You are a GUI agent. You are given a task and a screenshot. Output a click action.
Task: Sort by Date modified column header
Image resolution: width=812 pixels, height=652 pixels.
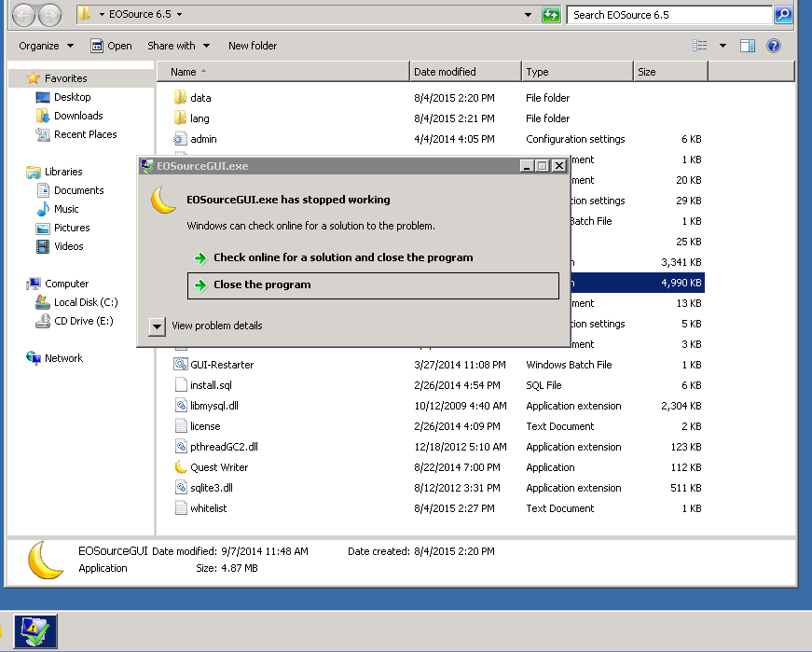point(465,72)
